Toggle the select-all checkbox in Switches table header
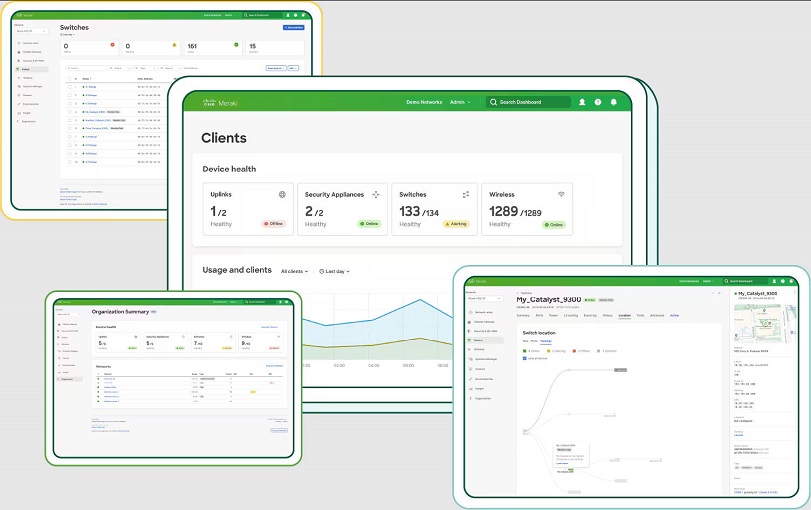This screenshot has width=811, height=510. click(x=71, y=77)
